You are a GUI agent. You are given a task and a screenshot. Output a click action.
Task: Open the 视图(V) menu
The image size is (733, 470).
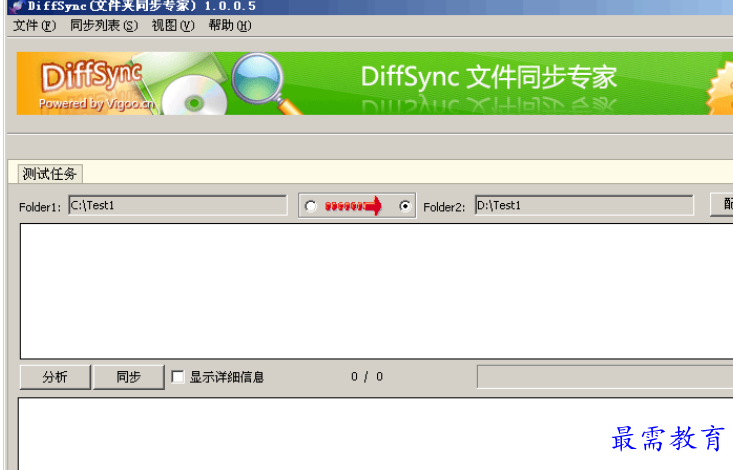pos(172,26)
